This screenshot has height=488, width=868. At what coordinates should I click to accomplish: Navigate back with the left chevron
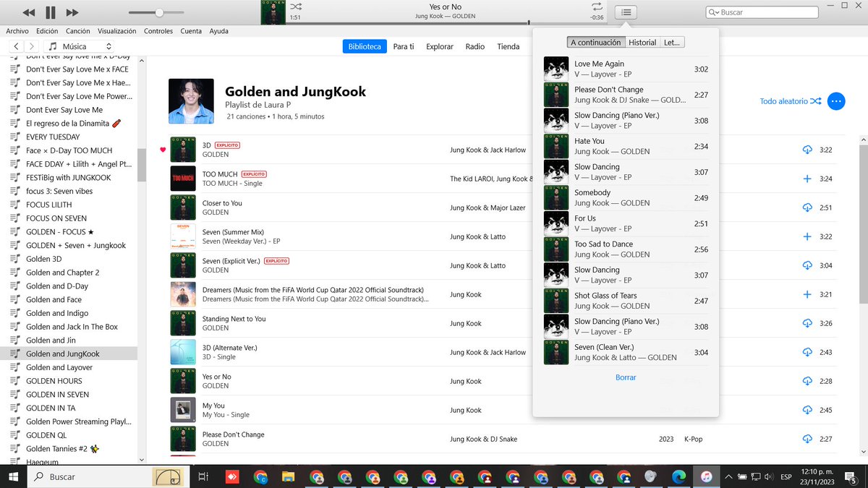click(17, 46)
